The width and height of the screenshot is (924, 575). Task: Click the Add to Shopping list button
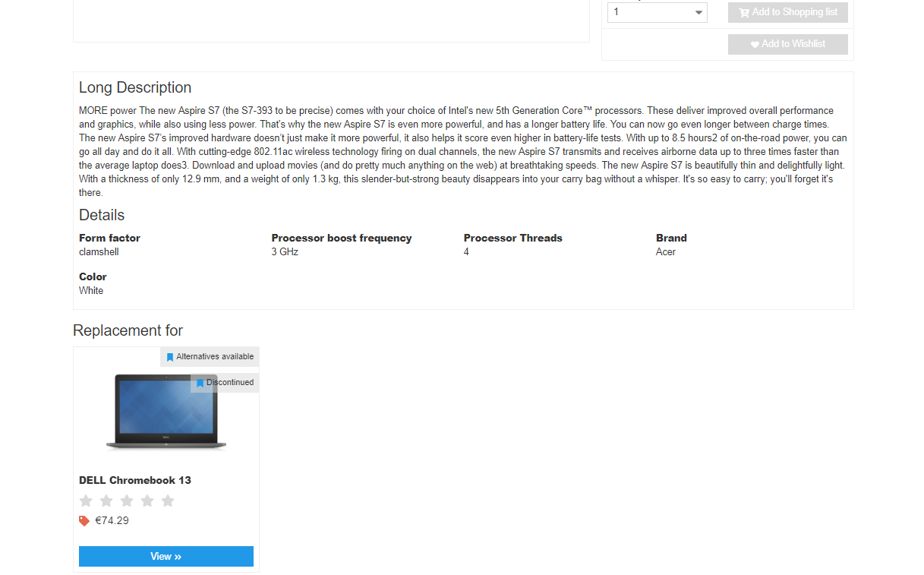click(787, 12)
